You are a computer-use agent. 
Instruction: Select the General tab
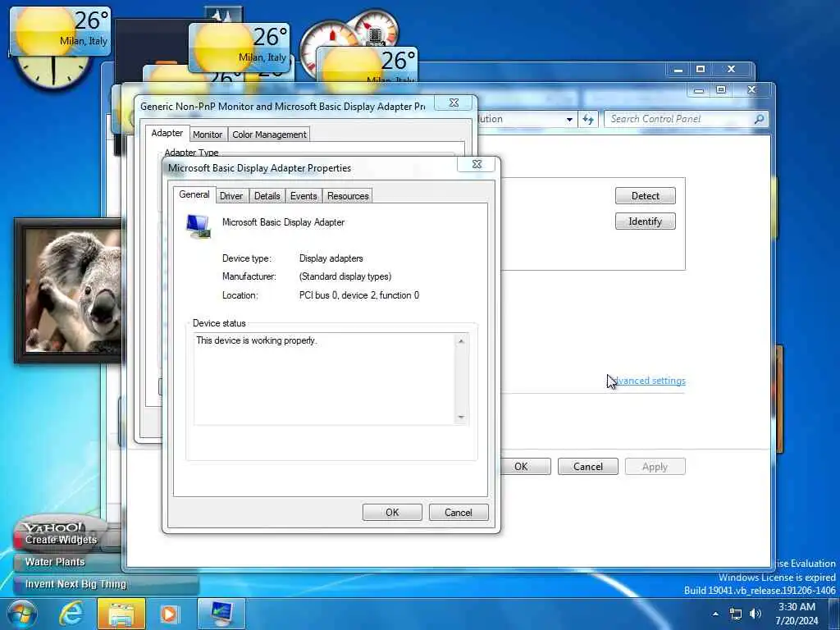pos(194,194)
